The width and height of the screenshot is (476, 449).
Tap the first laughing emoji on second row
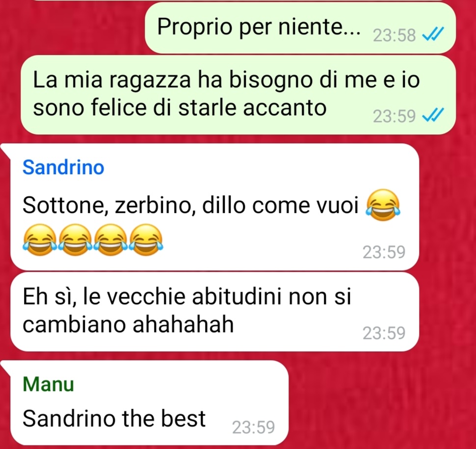pyautogui.click(x=40, y=239)
